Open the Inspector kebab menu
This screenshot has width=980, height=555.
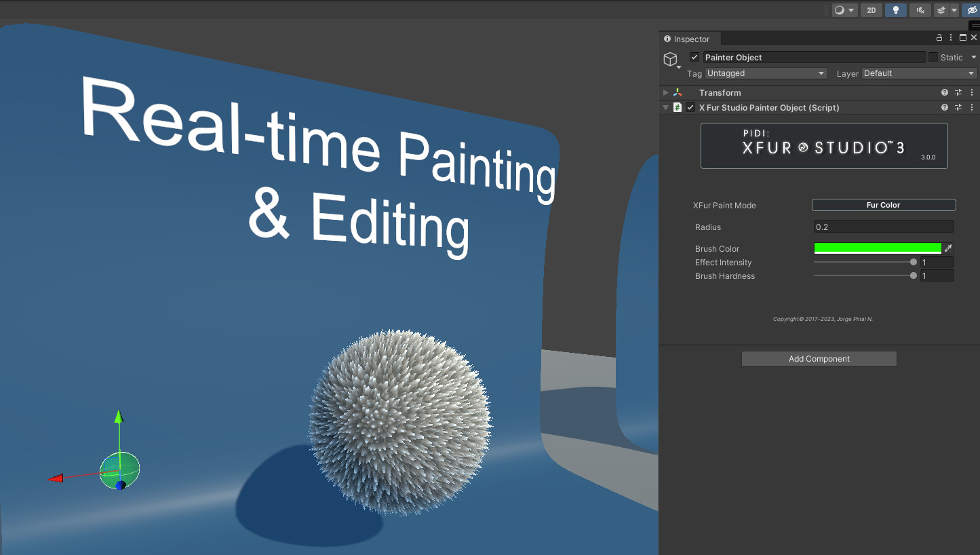click(x=951, y=37)
